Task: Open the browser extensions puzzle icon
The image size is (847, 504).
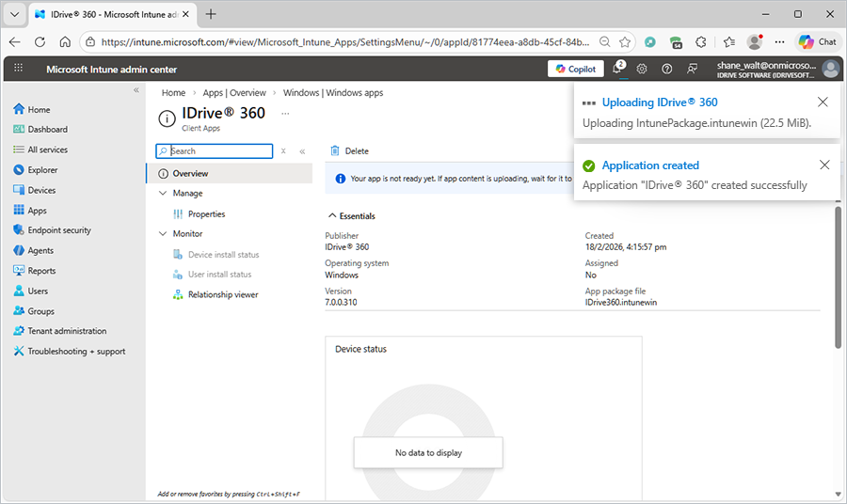Action: coord(700,42)
